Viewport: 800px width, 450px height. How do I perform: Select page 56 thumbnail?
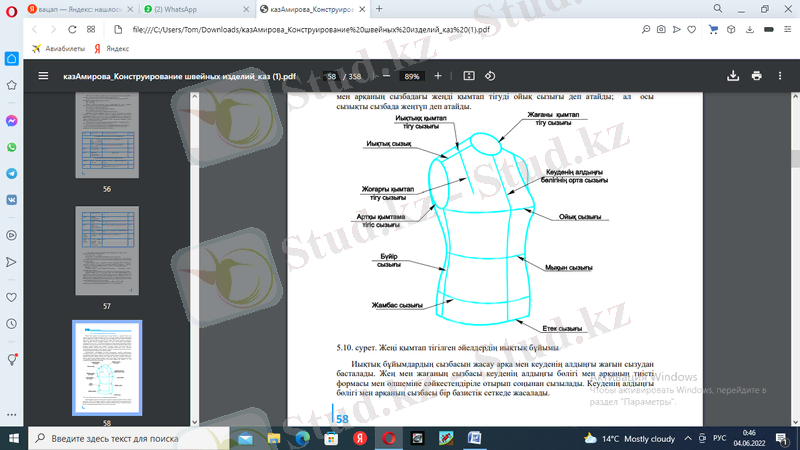tap(107, 135)
